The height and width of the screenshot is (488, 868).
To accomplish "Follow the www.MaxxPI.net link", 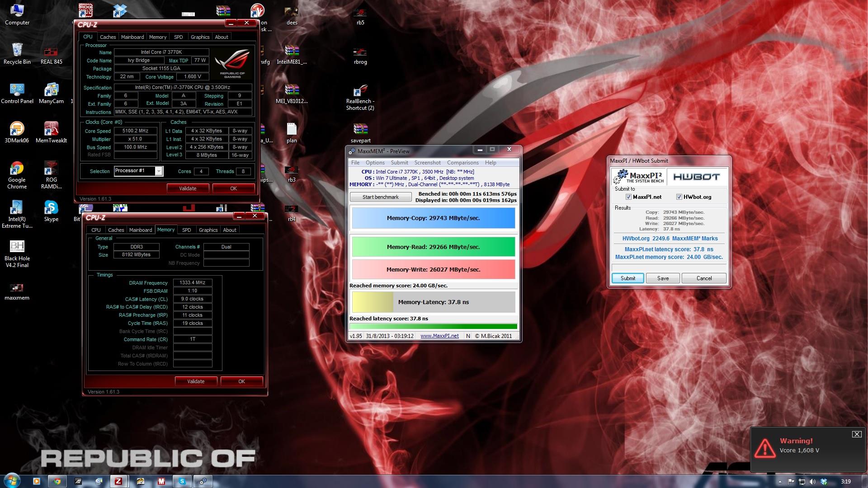I will pos(439,336).
